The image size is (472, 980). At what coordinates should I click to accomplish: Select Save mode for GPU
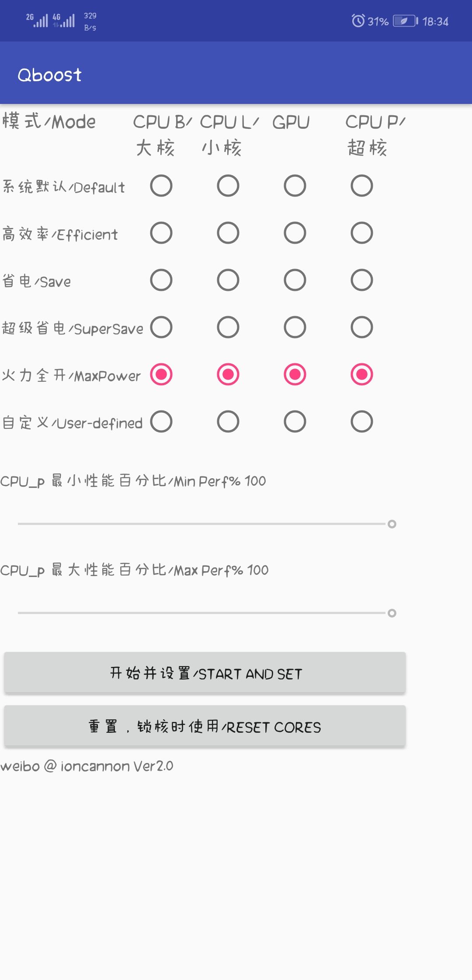click(295, 280)
